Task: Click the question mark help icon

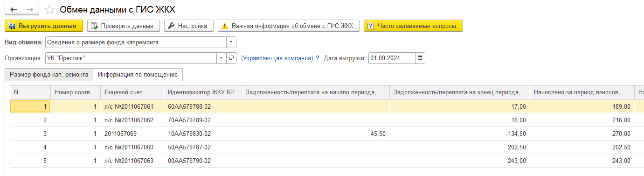Action: (x=318, y=58)
